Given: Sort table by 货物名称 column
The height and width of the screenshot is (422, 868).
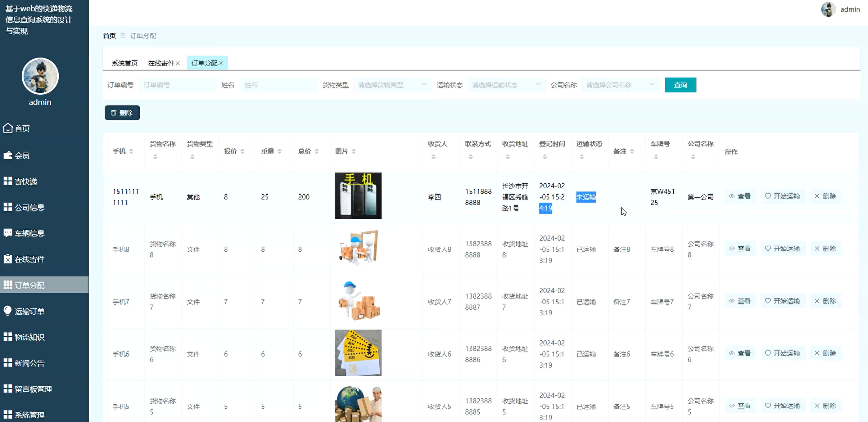Looking at the screenshot, I should point(155,157).
